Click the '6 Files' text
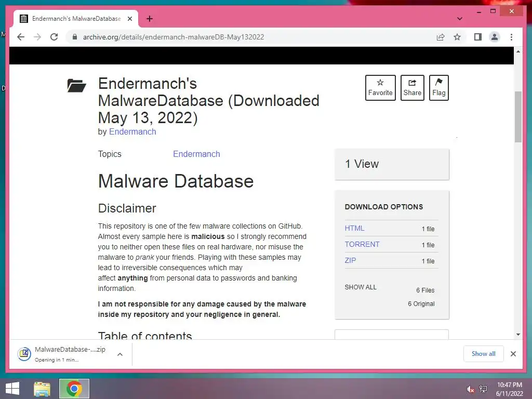532x399 pixels. (x=425, y=290)
